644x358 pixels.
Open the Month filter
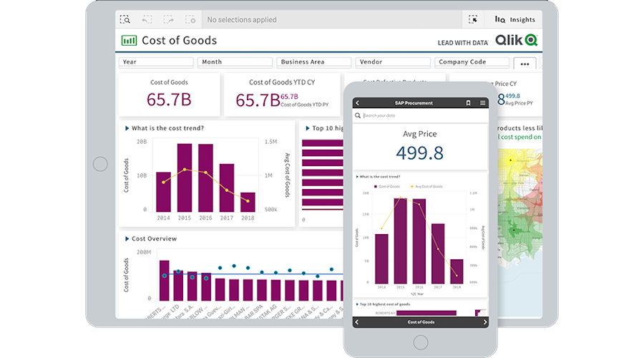coord(235,62)
